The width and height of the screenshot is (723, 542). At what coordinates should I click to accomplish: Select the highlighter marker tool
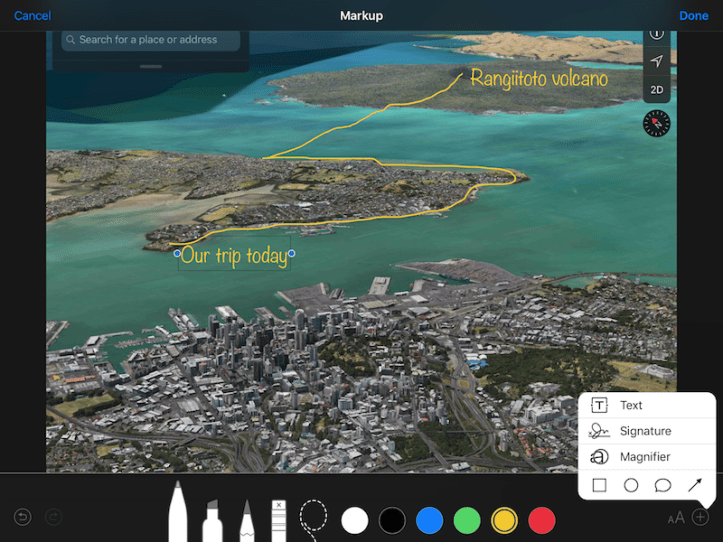(x=213, y=518)
